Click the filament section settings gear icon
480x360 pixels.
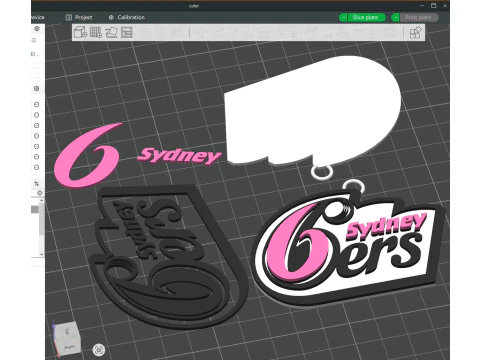37,88
